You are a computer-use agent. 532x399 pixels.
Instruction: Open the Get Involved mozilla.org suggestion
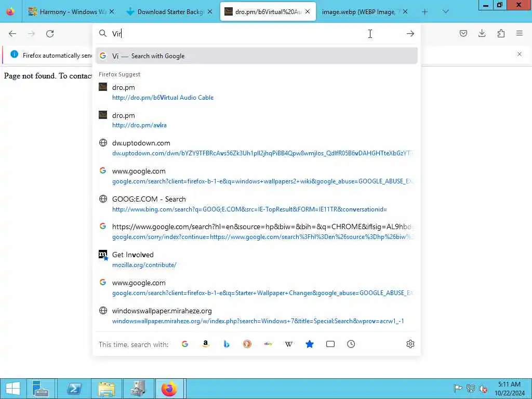coord(257,260)
